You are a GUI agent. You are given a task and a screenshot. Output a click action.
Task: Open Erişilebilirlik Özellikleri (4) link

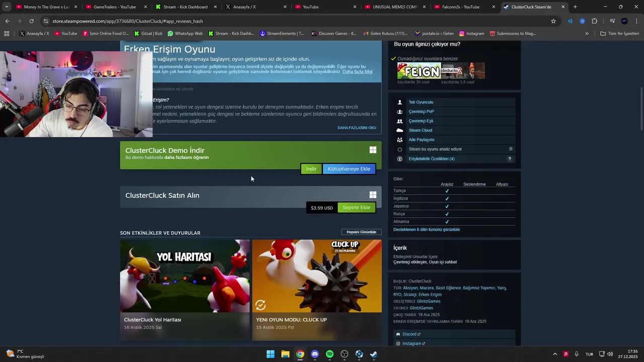pyautogui.click(x=431, y=159)
